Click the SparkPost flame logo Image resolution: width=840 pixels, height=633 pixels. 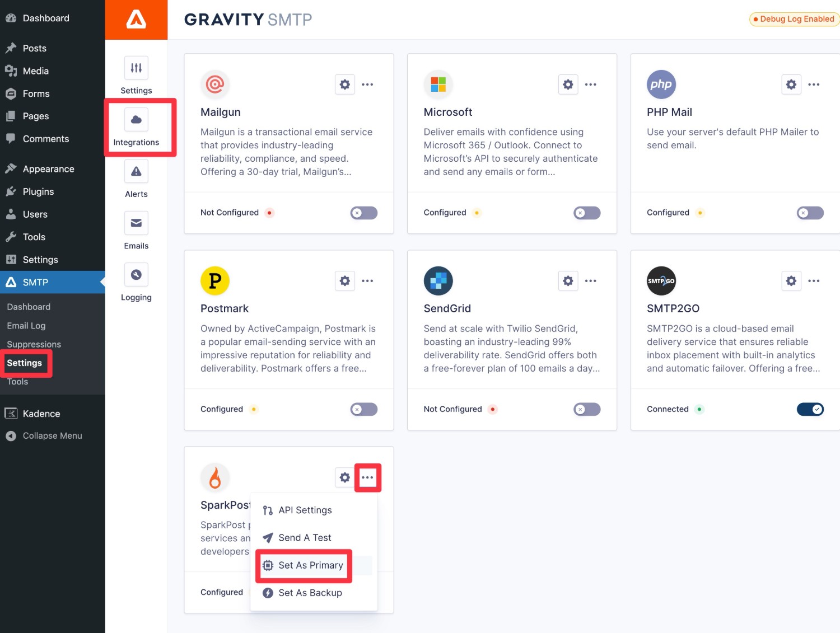[215, 477]
